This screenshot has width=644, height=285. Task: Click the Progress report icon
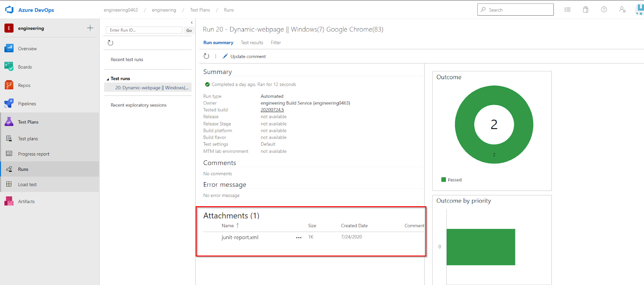point(9,154)
